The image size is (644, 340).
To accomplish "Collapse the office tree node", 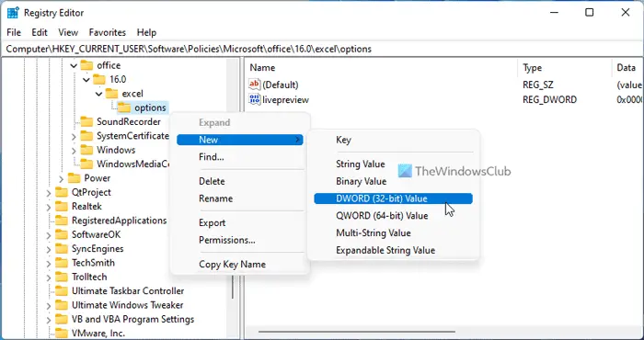I will click(x=74, y=65).
